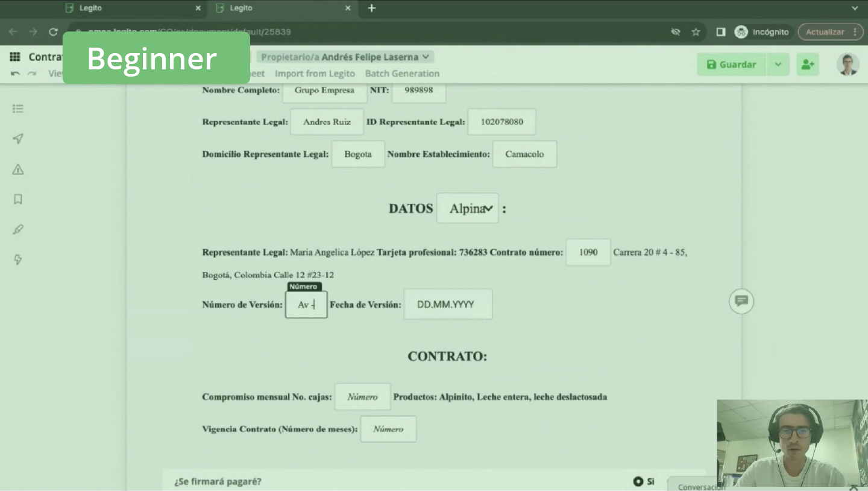This screenshot has width=868, height=491.
Task: Click the Bogotá, Colombia Calle 12 #23-12 text
Action: [x=268, y=275]
